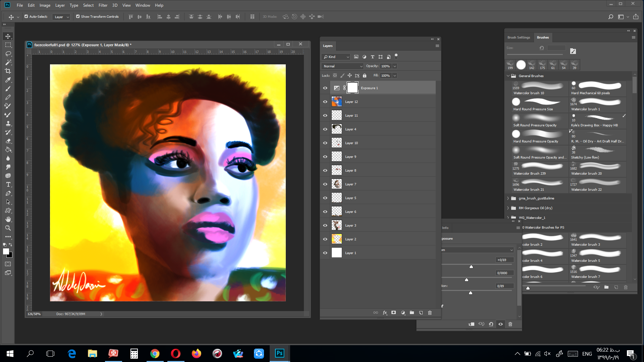Open the Window menu
Viewport: 644px width, 362px height.
pyautogui.click(x=143, y=5)
